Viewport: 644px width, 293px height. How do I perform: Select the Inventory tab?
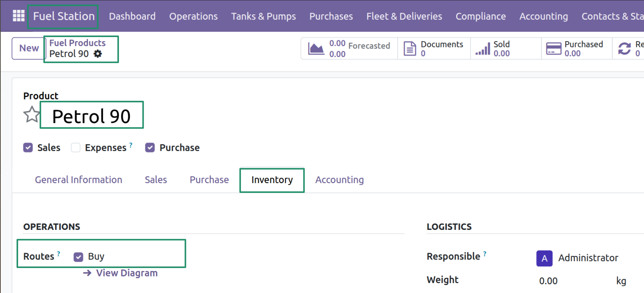tap(272, 180)
